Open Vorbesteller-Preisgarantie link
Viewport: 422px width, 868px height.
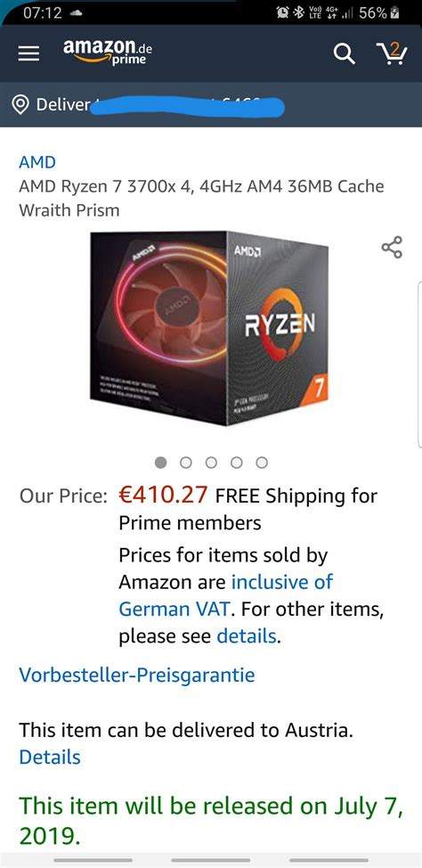(137, 675)
